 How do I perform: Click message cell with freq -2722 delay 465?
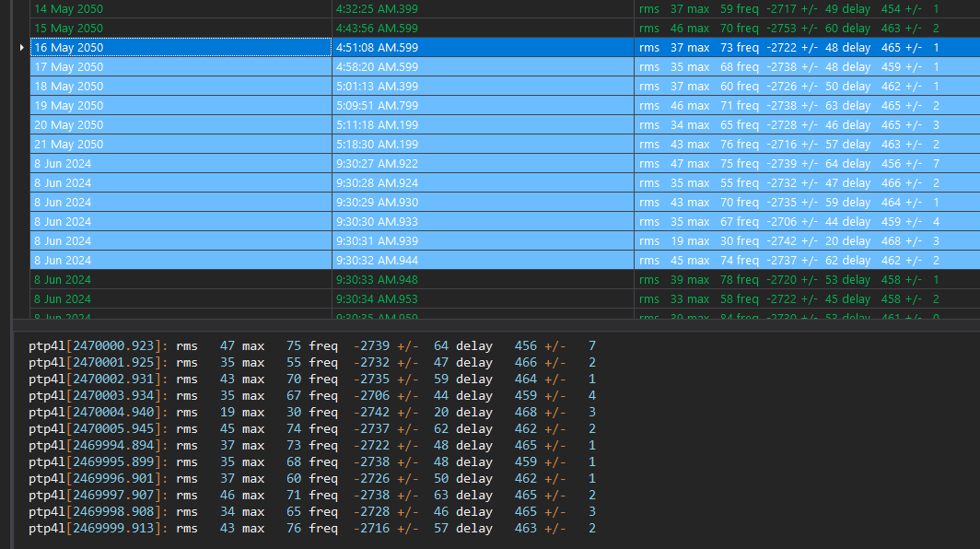808,48
